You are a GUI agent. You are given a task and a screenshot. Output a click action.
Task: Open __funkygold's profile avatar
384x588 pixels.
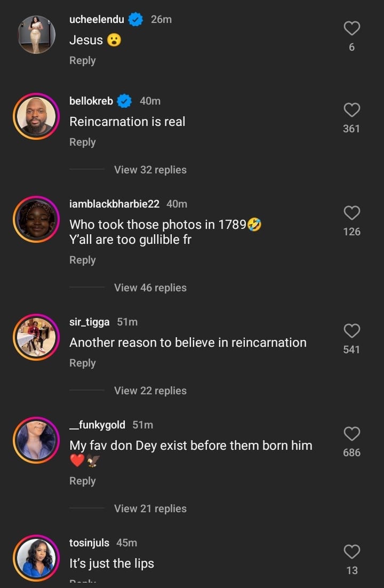click(36, 440)
